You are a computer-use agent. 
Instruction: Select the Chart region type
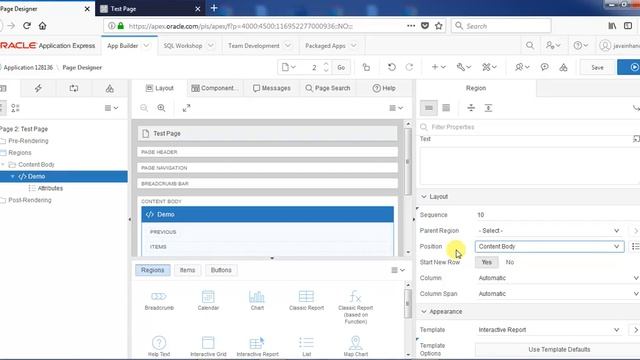click(x=257, y=300)
